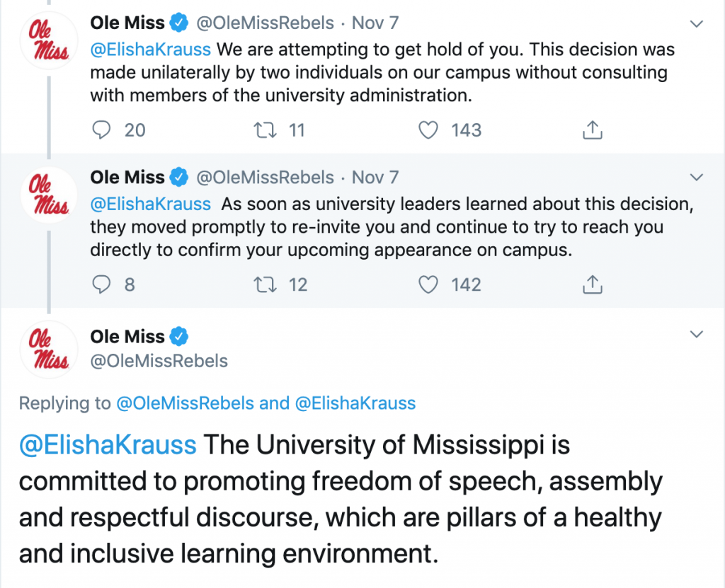
Task: Click the Nov 7 timestamp on the first tweet
Action: pos(375,23)
